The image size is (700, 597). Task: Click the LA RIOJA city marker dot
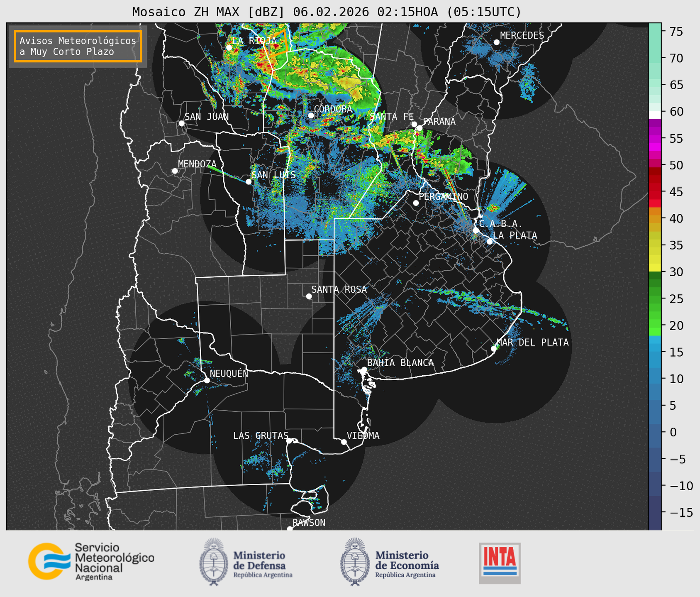tap(229, 48)
